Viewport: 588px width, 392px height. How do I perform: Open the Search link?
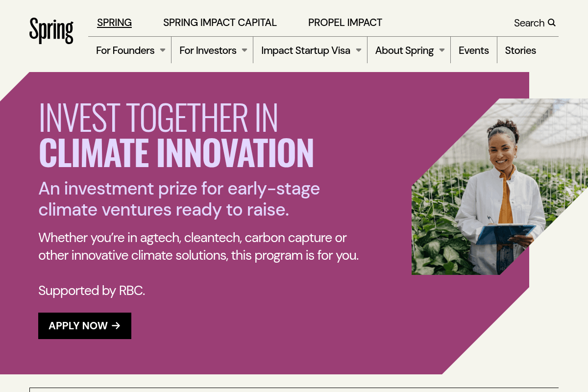click(529, 23)
